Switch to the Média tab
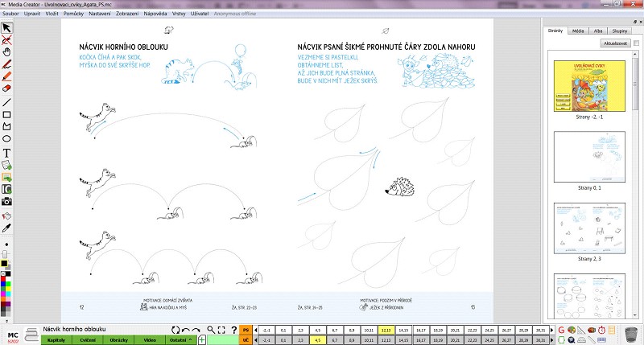644x345 pixels. point(578,31)
